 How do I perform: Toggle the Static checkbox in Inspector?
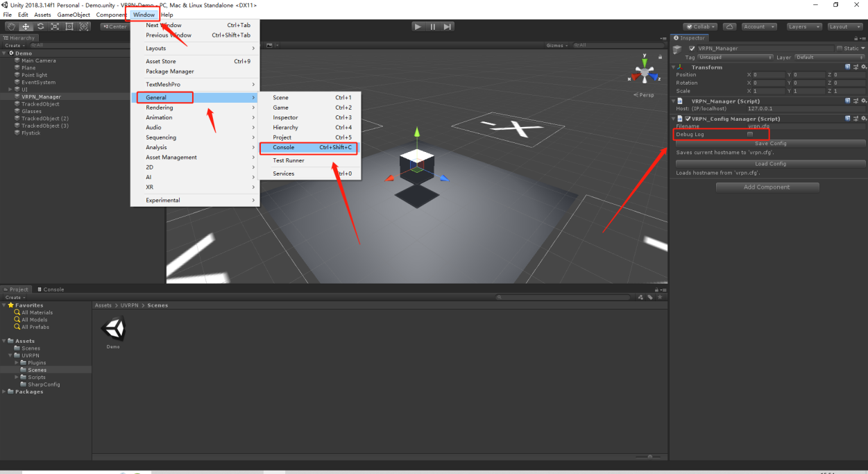839,49
